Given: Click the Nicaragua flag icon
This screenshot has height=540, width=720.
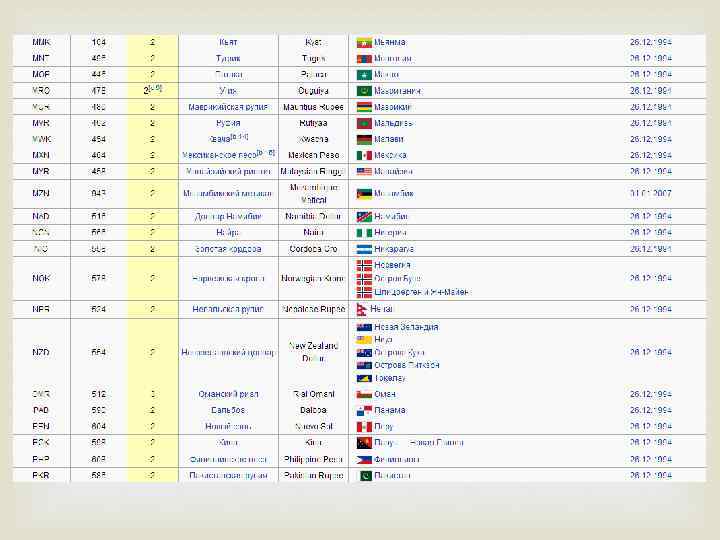Looking at the screenshot, I should (364, 249).
